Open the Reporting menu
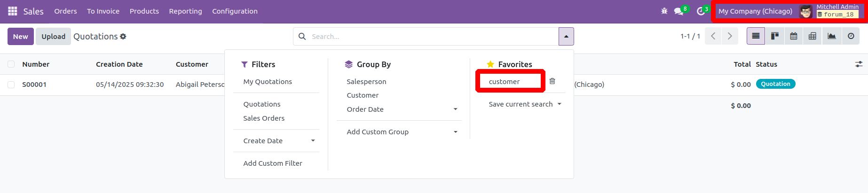This screenshot has height=193, width=868. 186,11
